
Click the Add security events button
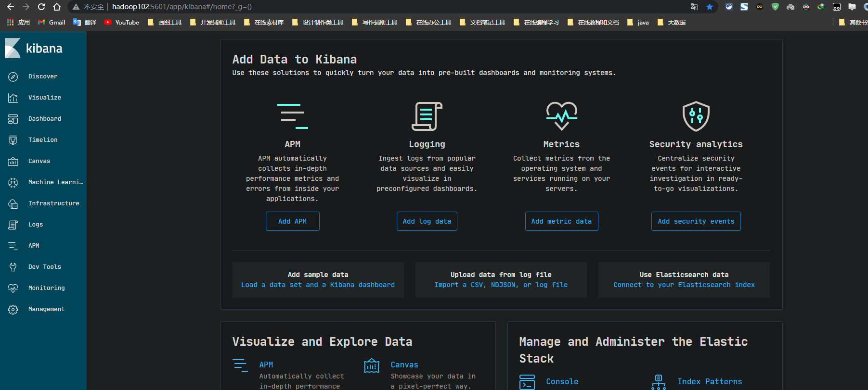coord(696,221)
